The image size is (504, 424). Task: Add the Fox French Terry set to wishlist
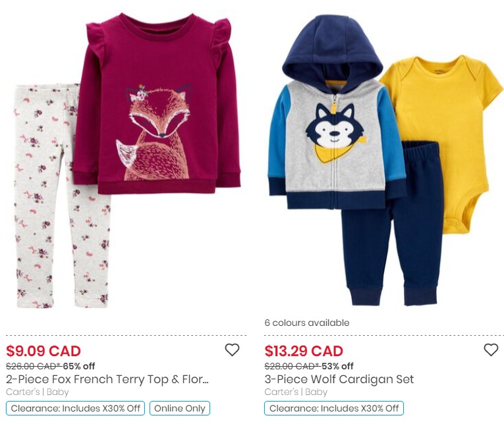(232, 350)
